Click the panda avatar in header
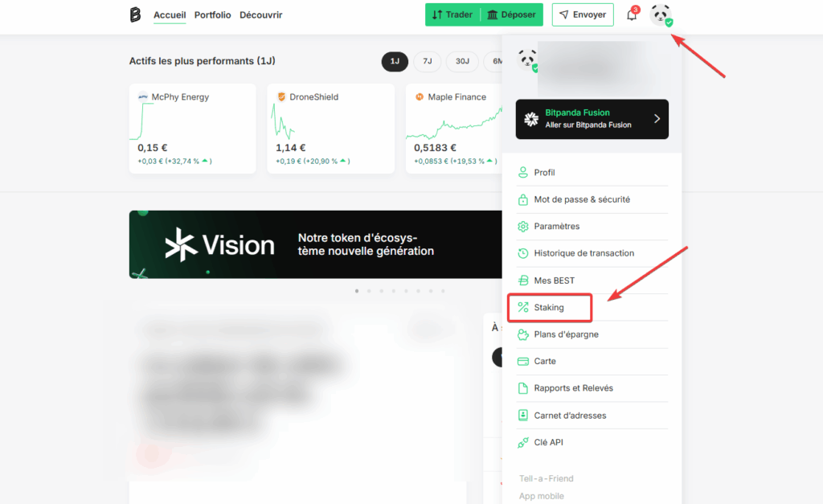 [x=661, y=14]
